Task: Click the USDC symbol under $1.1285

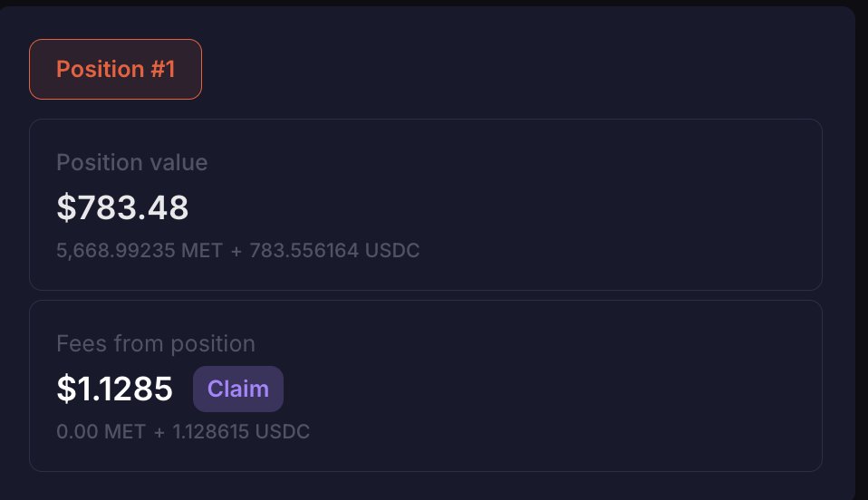Action: [x=283, y=432]
